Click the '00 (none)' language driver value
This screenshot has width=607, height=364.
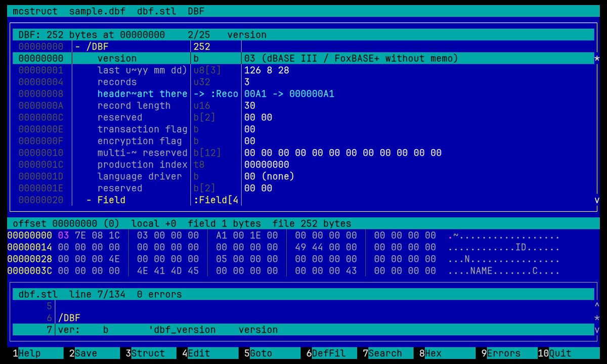270,176
